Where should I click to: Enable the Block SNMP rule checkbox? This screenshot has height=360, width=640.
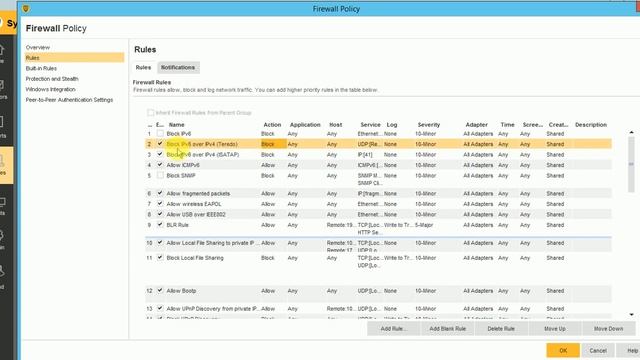click(x=160, y=176)
